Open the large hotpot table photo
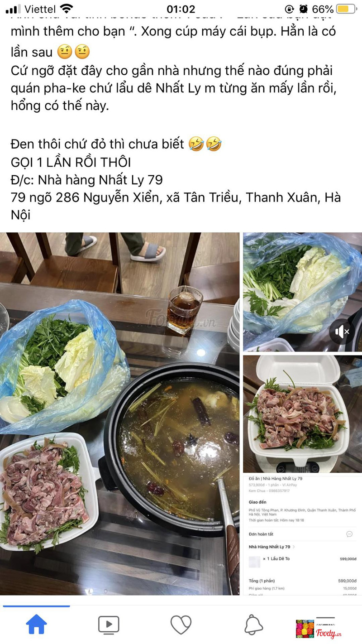362x644 pixels. [x=120, y=413]
